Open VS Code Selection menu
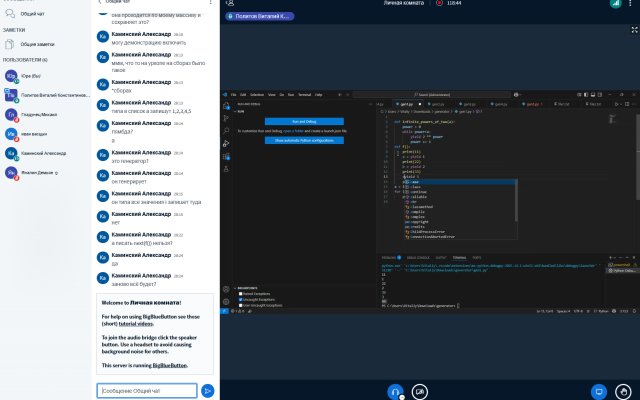This screenshot has width=640, height=400. pos(257,95)
